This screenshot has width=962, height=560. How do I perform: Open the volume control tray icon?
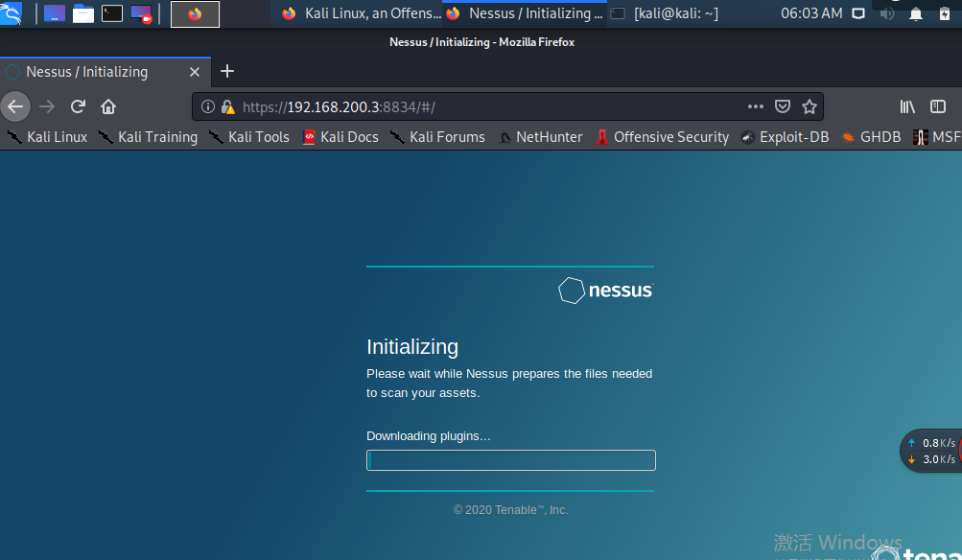click(887, 13)
